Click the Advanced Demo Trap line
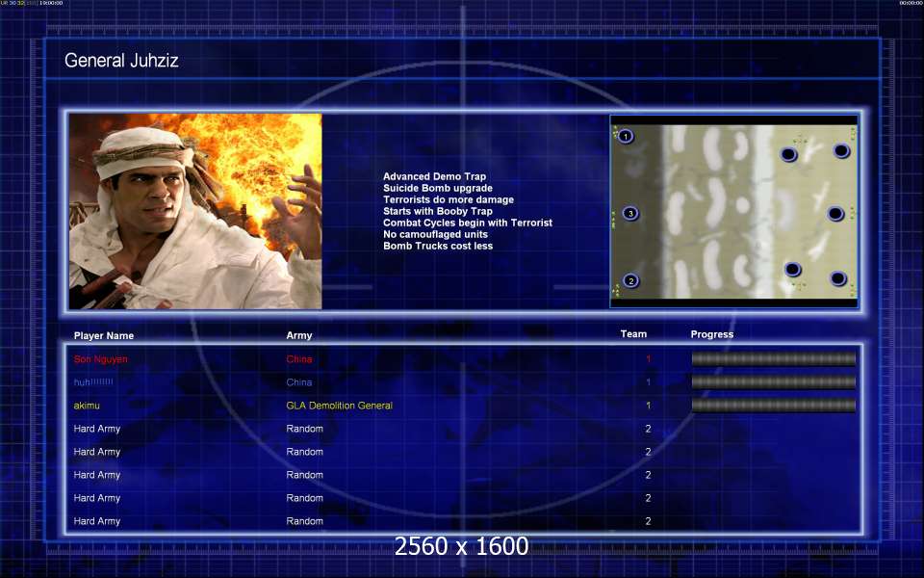The width and height of the screenshot is (924, 578). pyautogui.click(x=435, y=176)
